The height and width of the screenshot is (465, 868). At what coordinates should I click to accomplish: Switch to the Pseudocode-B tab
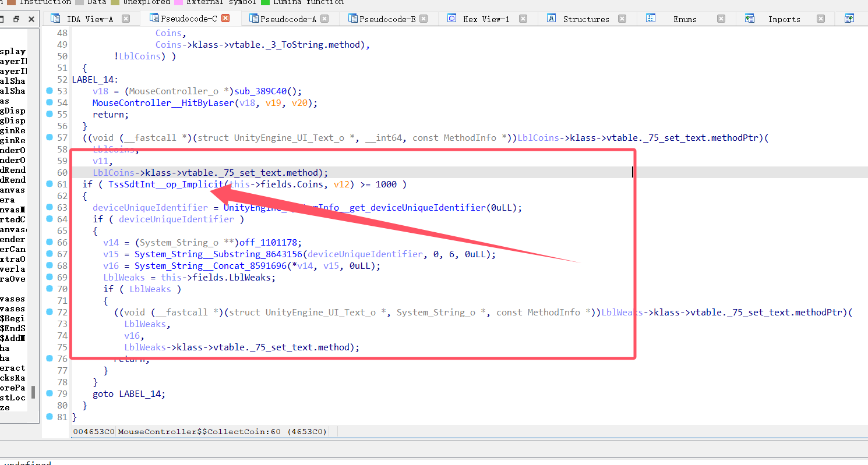[387, 19]
